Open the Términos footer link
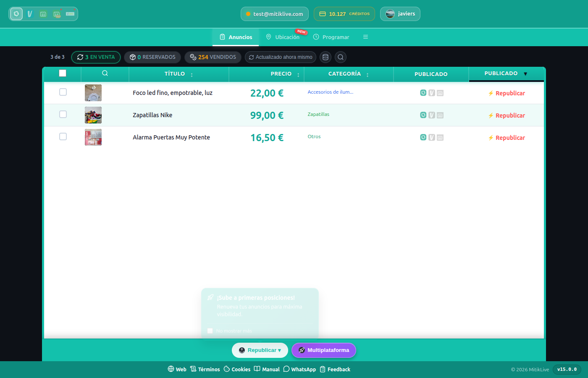 205,369
